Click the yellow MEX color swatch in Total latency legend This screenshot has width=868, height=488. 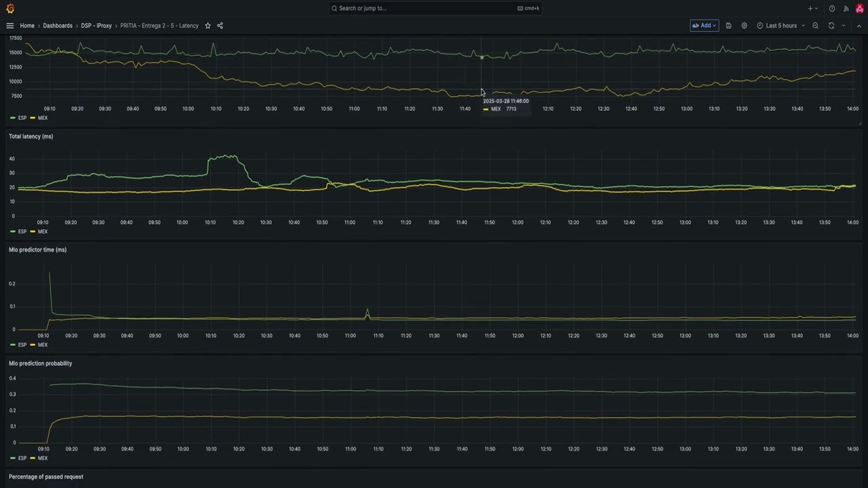33,232
